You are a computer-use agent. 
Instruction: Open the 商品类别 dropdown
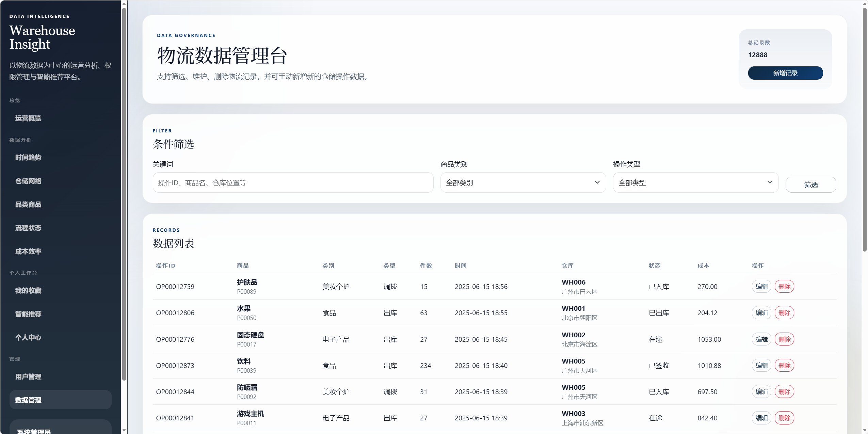[523, 182]
